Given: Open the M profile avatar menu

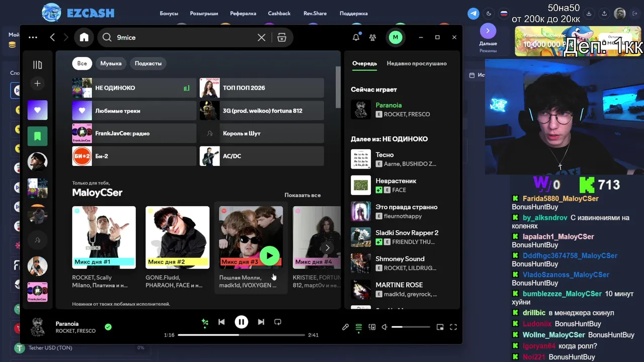Looking at the screenshot, I should click(x=395, y=37).
